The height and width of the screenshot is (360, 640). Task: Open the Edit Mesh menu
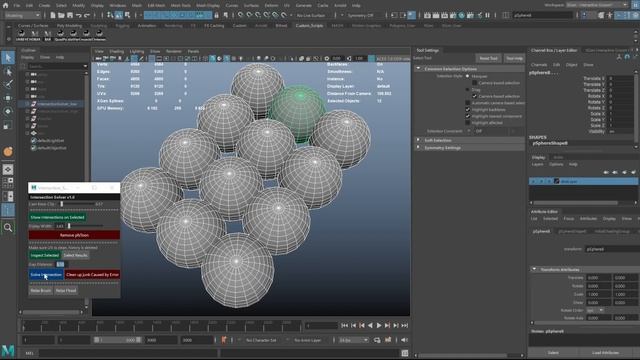pyautogui.click(x=156, y=5)
